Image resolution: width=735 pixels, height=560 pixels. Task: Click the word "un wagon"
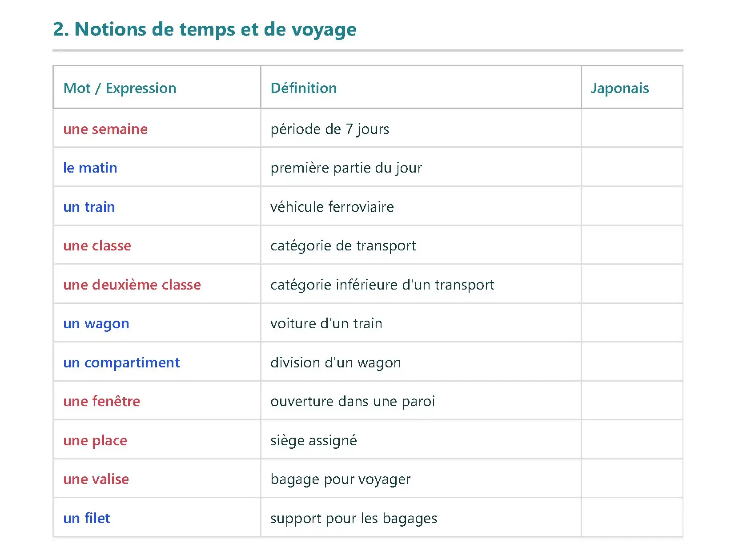coord(96,323)
